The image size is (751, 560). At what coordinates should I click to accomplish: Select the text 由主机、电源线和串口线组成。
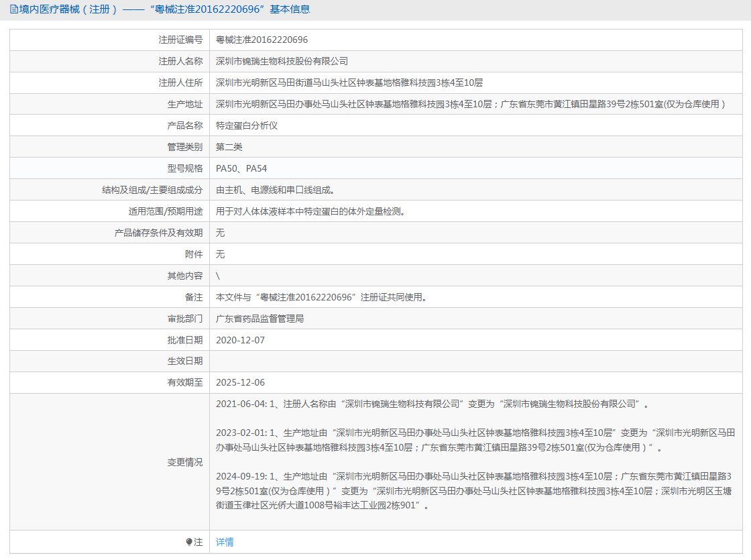click(276, 190)
